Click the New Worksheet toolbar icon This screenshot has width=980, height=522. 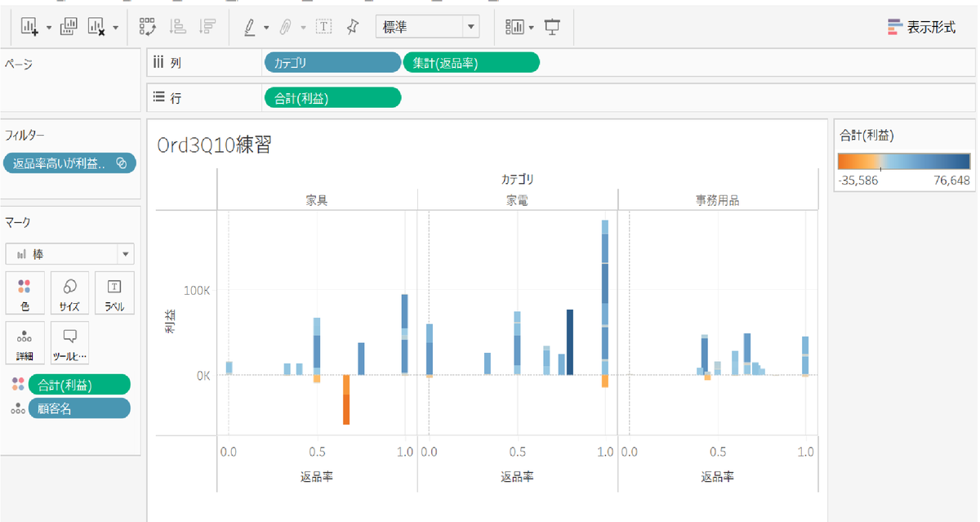(29, 27)
